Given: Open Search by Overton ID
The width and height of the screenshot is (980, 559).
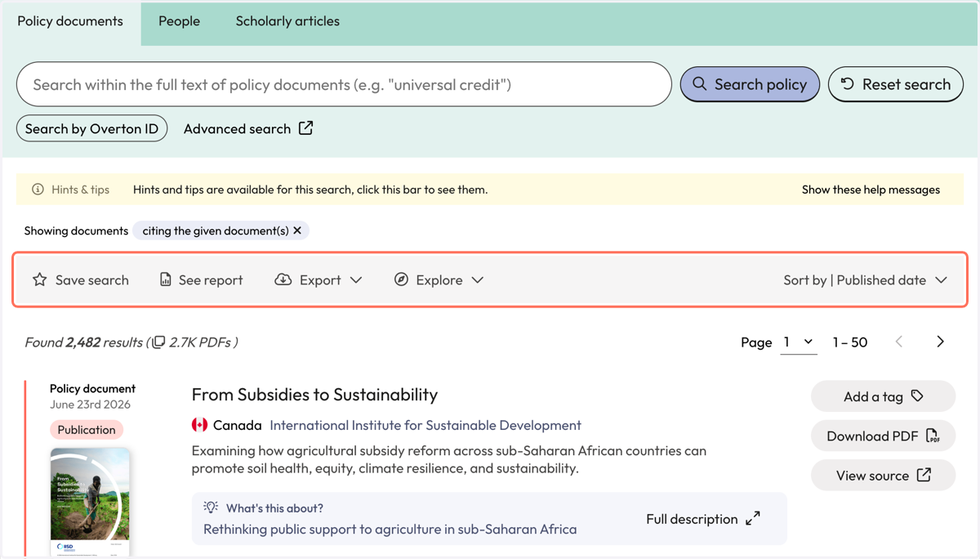Looking at the screenshot, I should point(91,128).
